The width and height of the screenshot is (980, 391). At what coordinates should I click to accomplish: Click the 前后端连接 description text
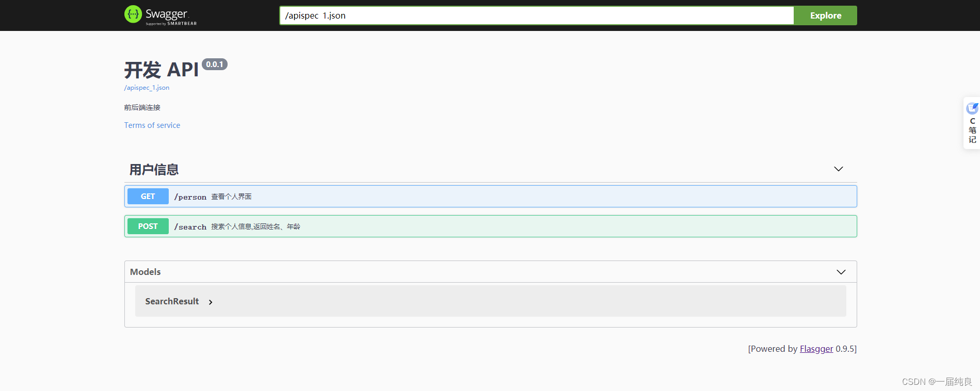click(x=142, y=107)
